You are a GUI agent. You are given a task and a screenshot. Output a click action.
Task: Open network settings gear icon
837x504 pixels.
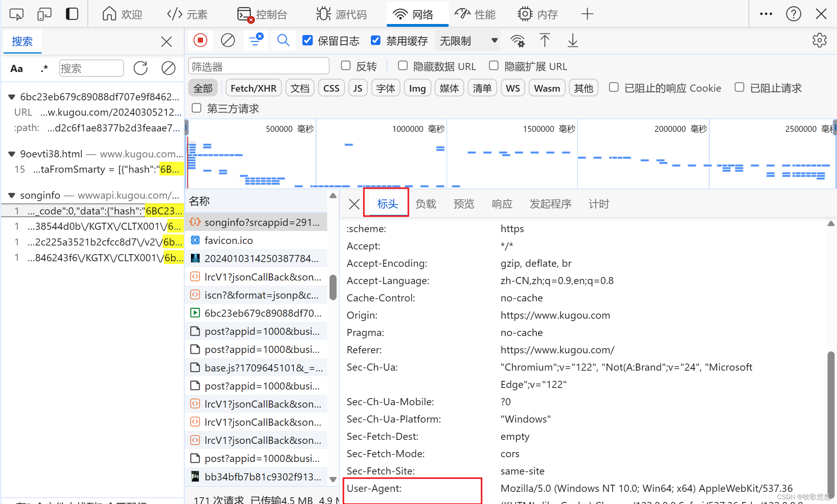(x=820, y=41)
